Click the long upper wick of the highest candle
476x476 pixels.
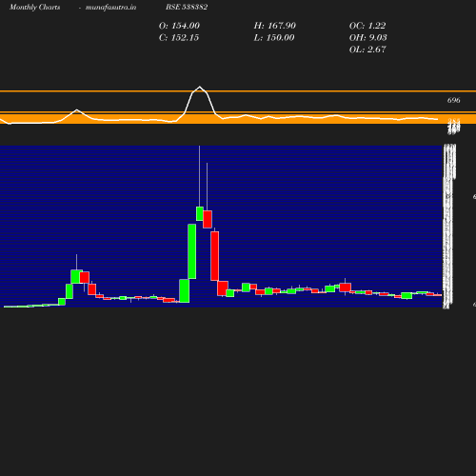pos(199,176)
